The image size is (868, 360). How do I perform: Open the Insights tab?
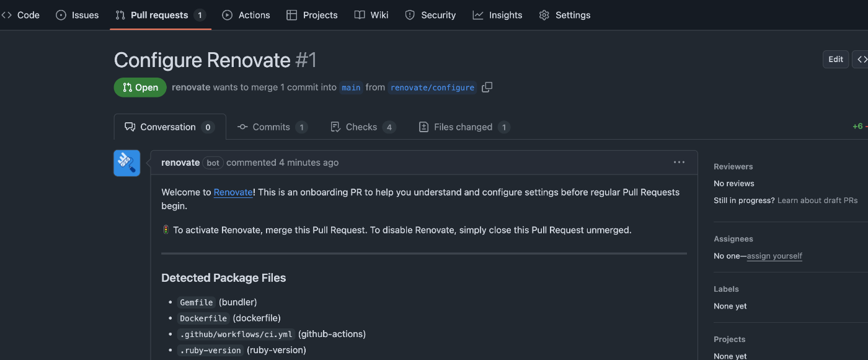pyautogui.click(x=497, y=15)
